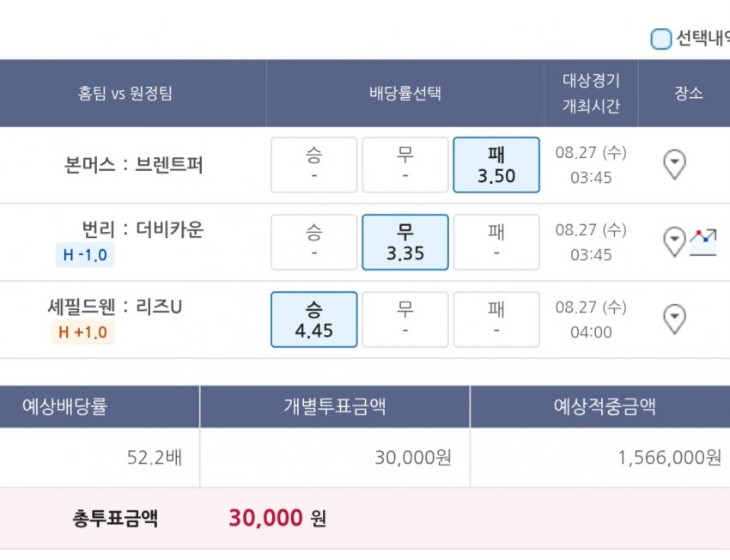Toggle the 선택내역 checkbox
730x560 pixels.
click(660, 39)
